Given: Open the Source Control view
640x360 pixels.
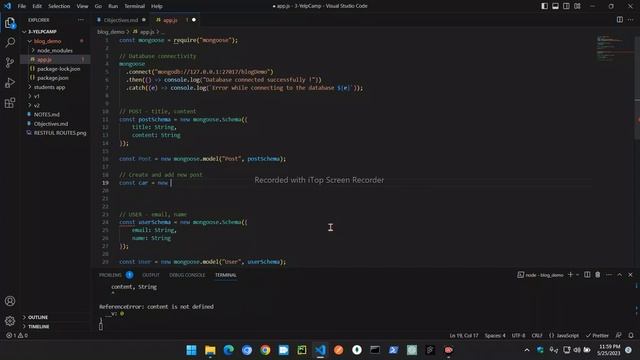Looking at the screenshot, I should pyautogui.click(x=10, y=62).
